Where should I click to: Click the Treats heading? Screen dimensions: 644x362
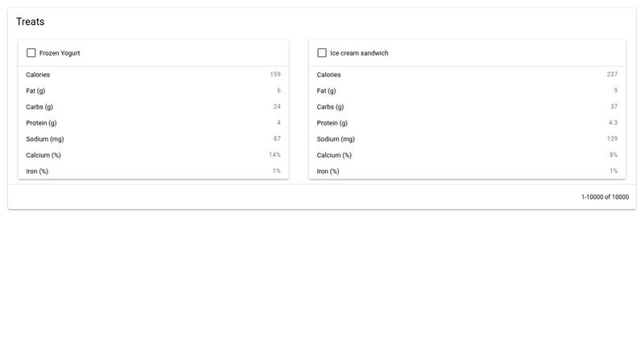click(31, 22)
